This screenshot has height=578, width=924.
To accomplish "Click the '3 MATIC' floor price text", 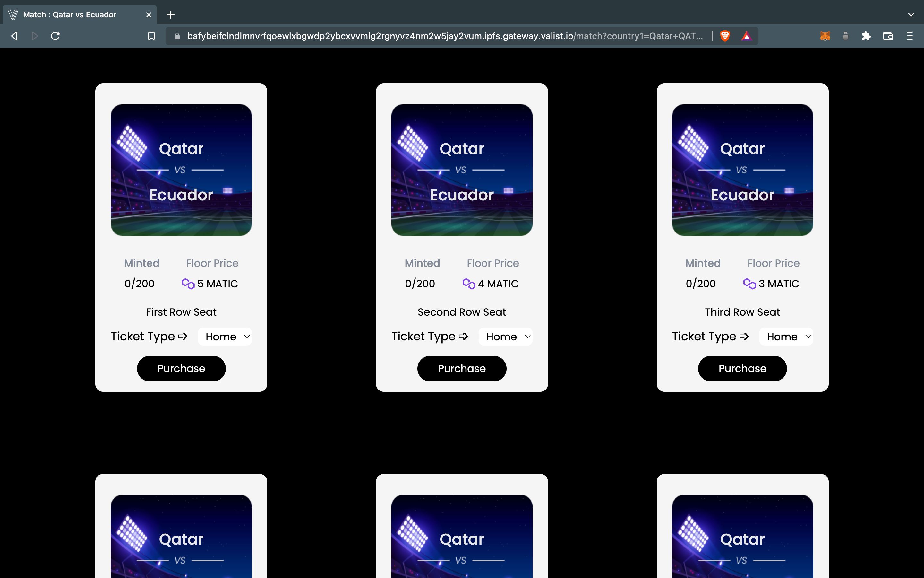I will (x=779, y=284).
